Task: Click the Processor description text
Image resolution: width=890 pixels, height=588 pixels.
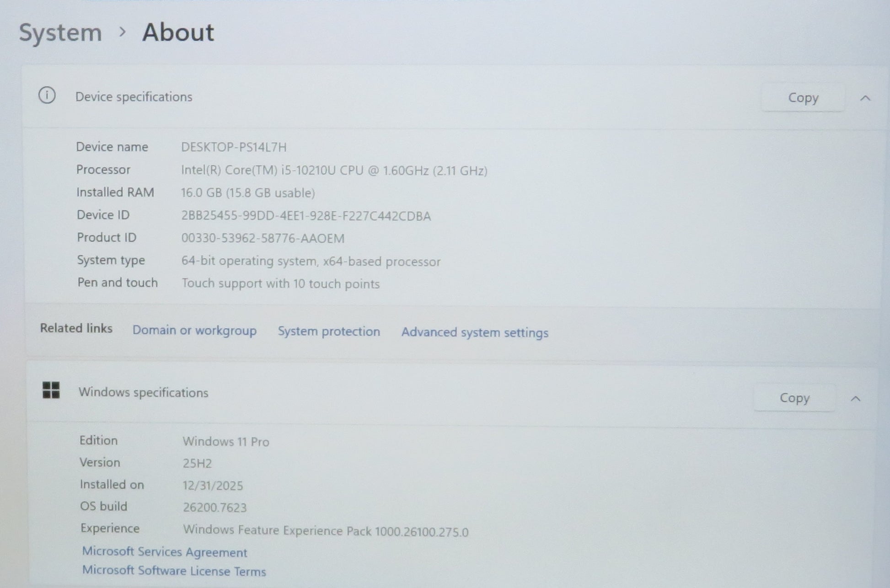Action: [x=334, y=171]
